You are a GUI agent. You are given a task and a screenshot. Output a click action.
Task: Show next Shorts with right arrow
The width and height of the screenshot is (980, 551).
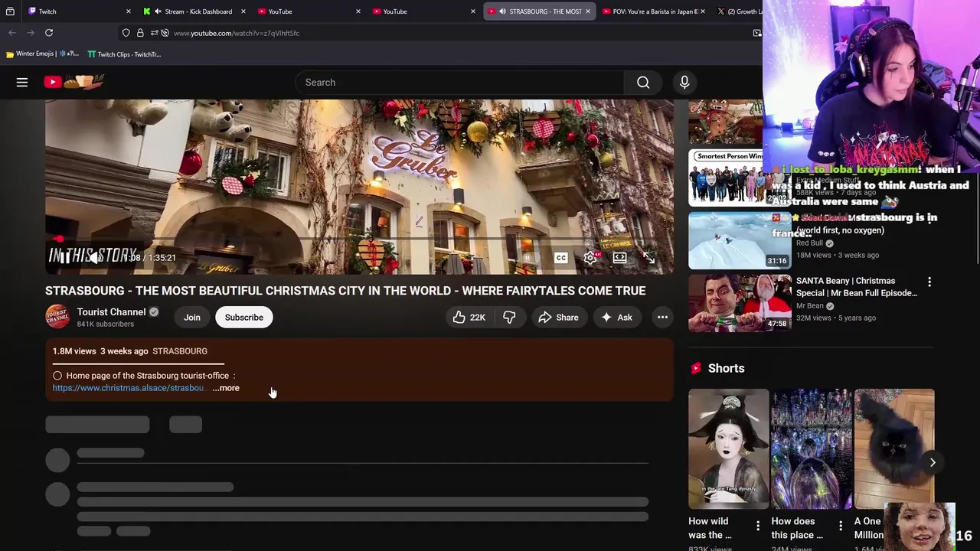click(933, 462)
